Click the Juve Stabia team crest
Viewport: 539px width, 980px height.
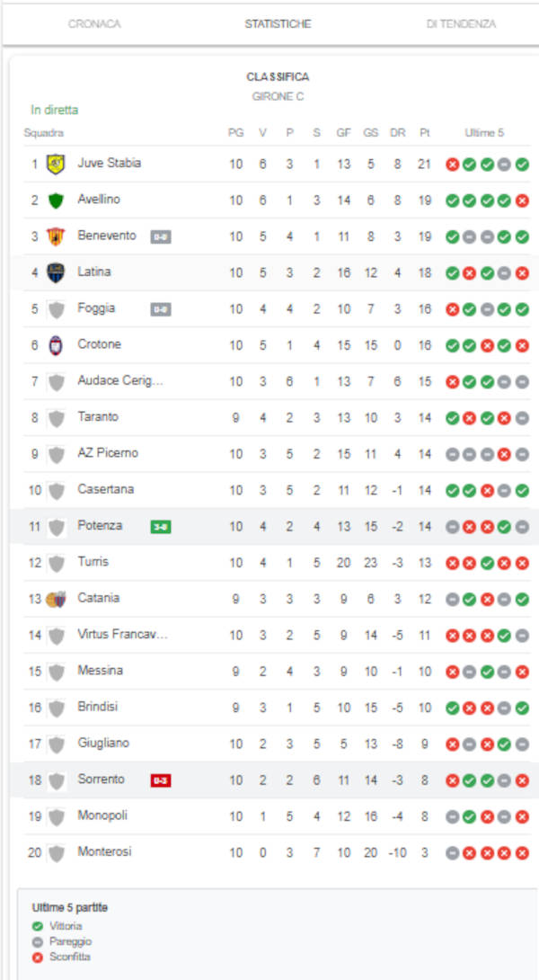click(56, 164)
